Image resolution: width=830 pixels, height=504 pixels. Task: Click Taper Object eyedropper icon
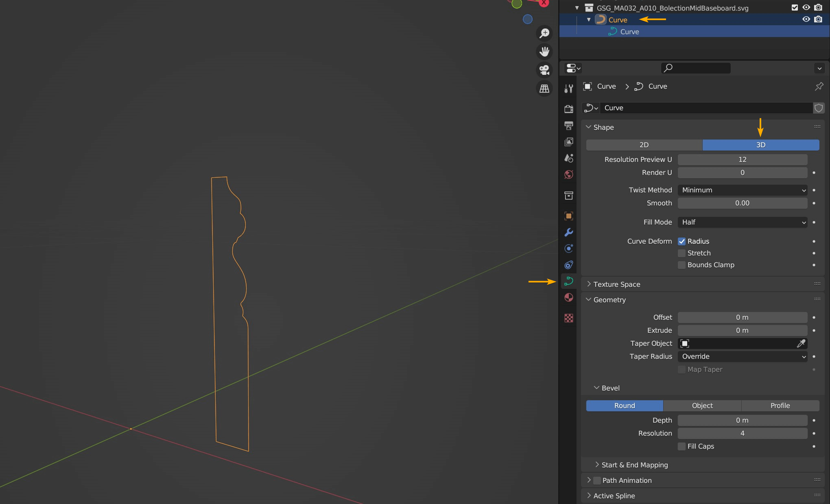pos(801,343)
